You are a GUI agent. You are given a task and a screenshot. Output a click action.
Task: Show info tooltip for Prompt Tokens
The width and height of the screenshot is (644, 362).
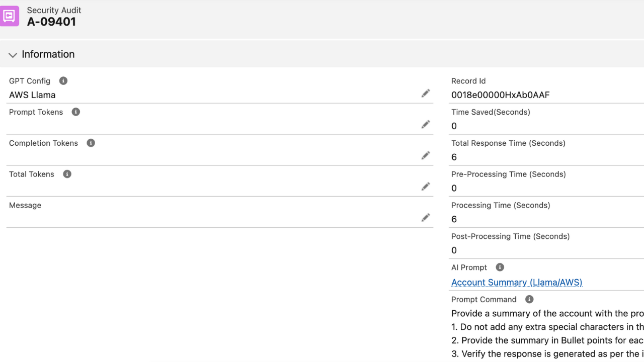(x=76, y=112)
